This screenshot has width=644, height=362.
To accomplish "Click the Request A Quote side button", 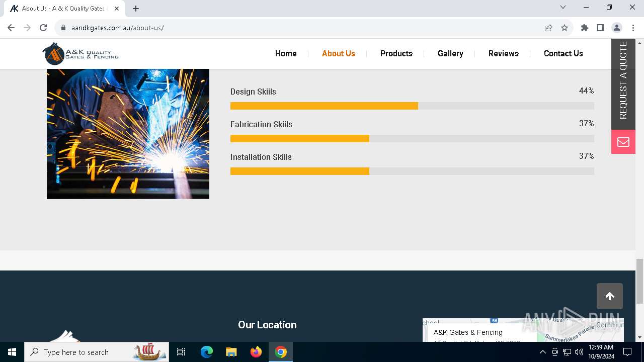I will 623,84.
